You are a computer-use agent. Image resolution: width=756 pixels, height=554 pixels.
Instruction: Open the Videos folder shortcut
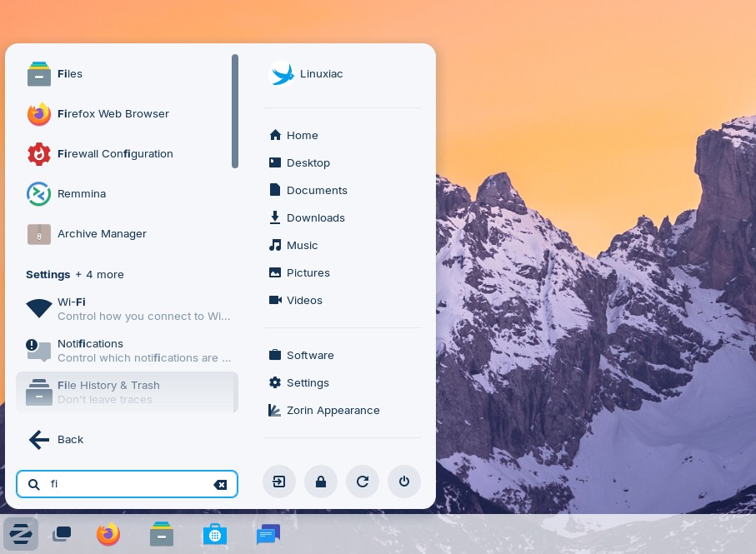tap(343, 300)
